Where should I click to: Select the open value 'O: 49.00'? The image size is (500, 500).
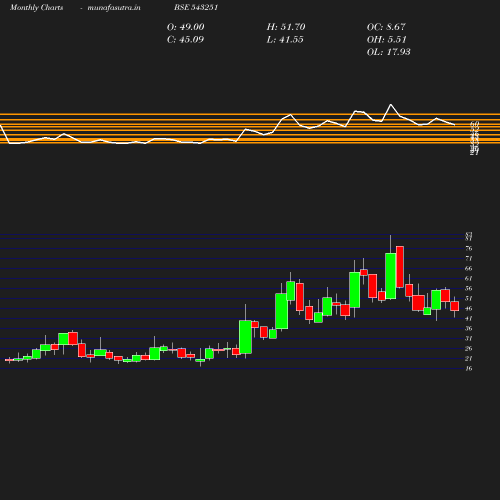pos(185,27)
